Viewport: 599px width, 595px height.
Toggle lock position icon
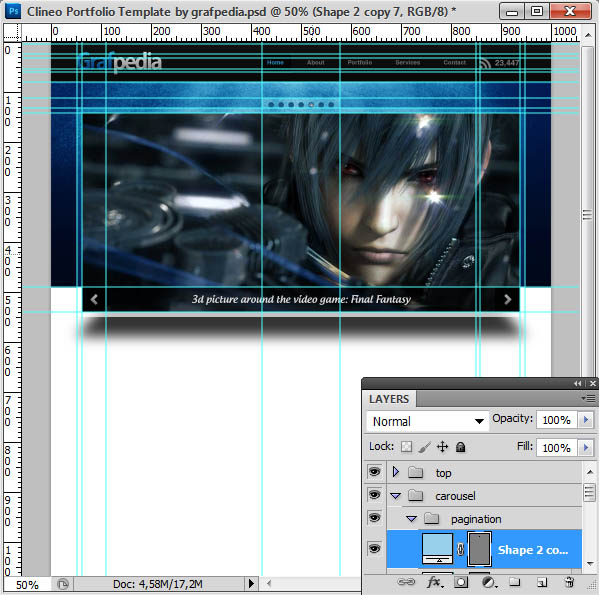[x=442, y=446]
